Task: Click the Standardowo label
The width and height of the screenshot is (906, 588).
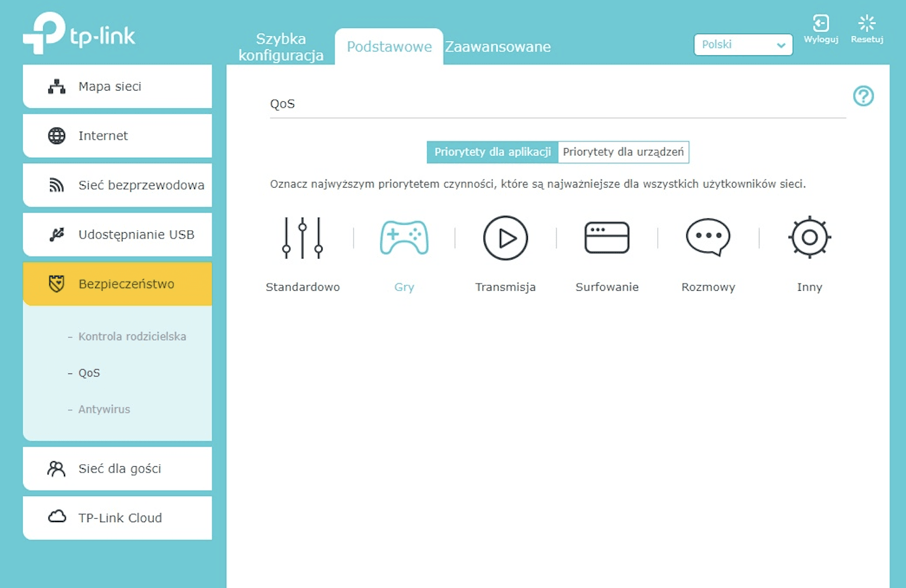Action: (302, 287)
